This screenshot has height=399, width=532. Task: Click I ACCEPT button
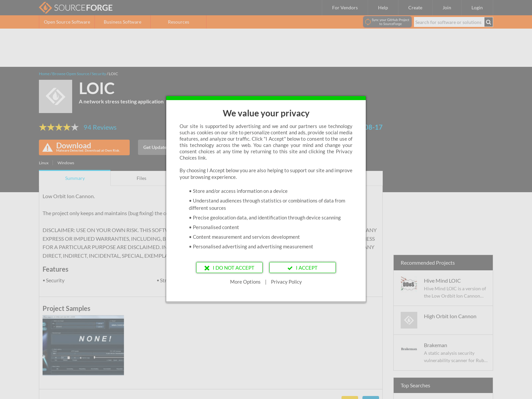[303, 268]
